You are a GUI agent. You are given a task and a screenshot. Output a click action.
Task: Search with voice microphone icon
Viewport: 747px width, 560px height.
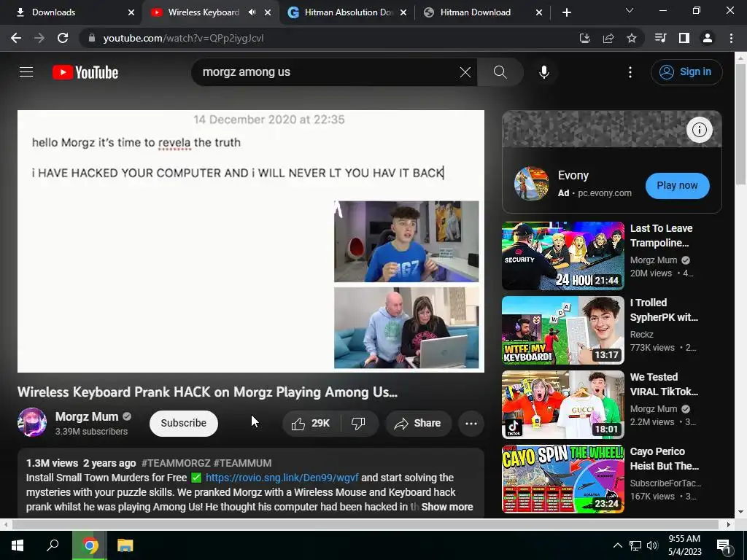coord(544,72)
